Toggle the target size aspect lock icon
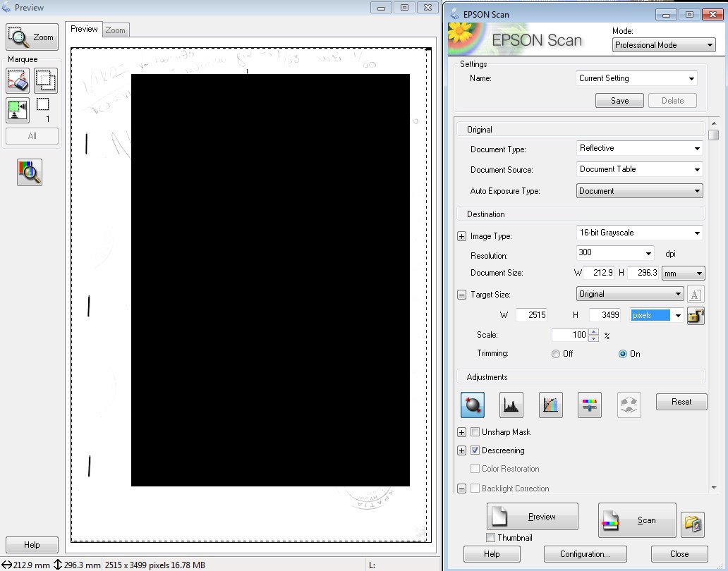 coord(696,316)
